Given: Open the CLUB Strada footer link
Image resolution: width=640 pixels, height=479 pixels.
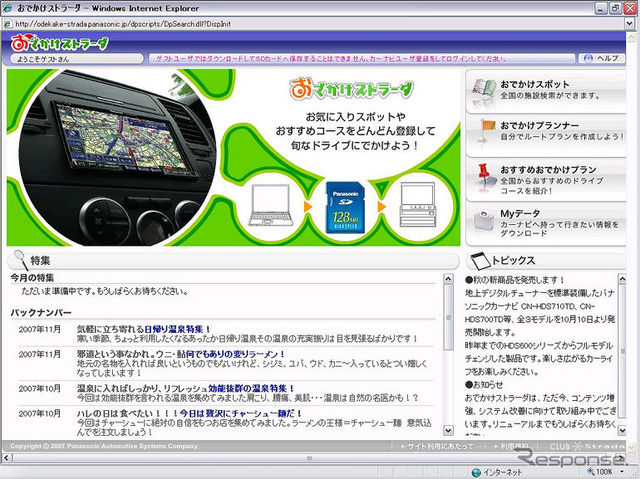Looking at the screenshot, I should click(x=586, y=446).
